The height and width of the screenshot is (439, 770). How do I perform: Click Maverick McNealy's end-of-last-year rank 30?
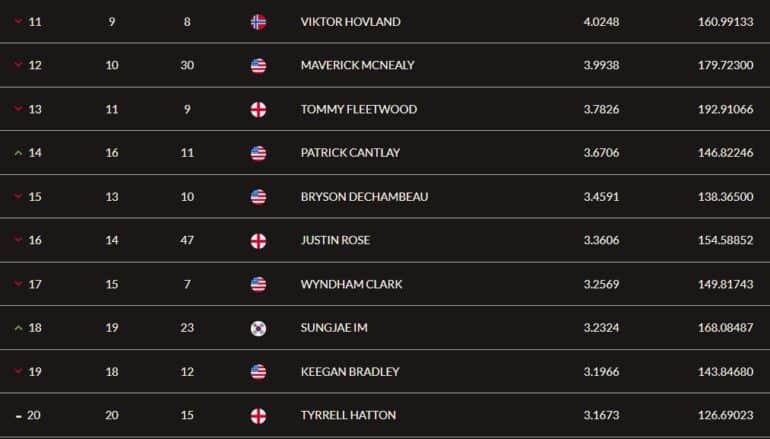(187, 65)
